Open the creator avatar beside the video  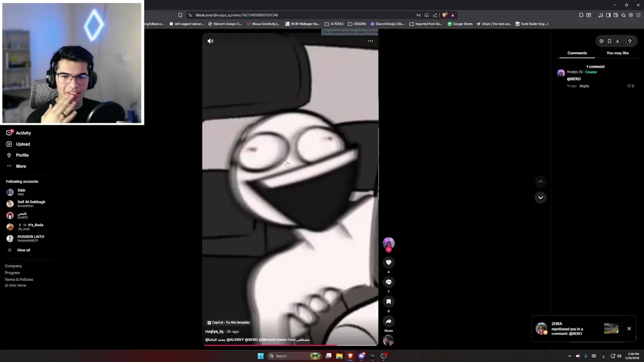[x=388, y=244]
